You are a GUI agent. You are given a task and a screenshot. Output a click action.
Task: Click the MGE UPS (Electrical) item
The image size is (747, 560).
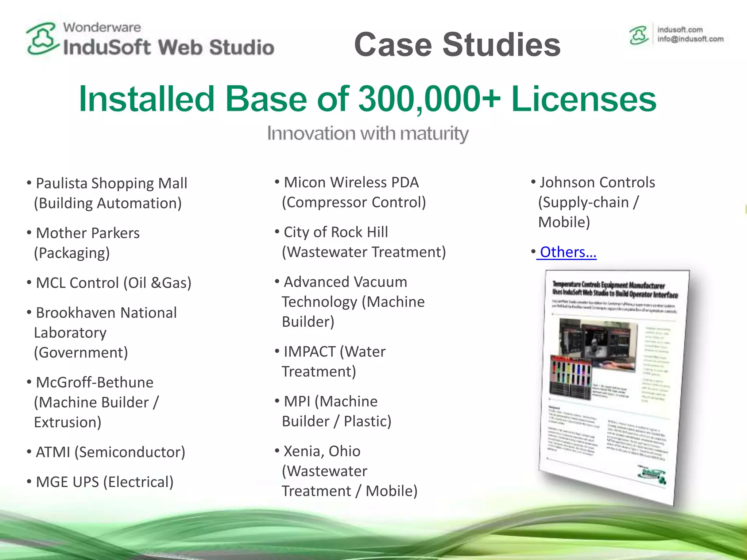tap(104, 482)
